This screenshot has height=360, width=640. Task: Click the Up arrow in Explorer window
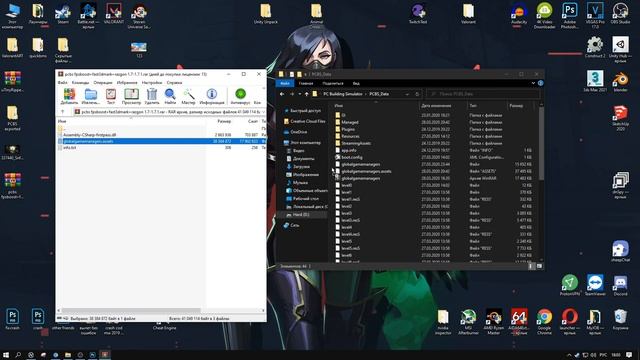pos(307,94)
